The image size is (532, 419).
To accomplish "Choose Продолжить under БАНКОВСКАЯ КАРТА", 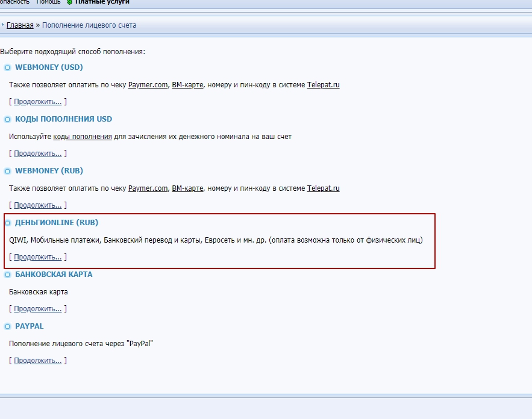I will (37, 309).
